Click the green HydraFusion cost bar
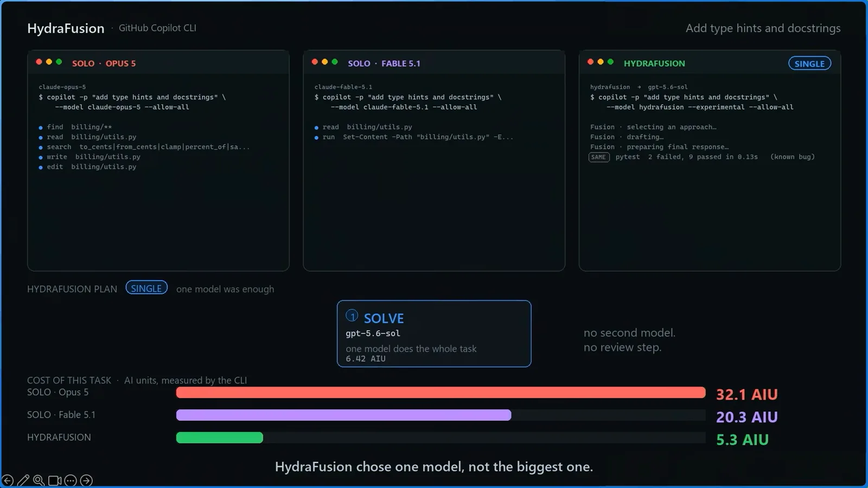The image size is (868, 488). click(x=220, y=438)
